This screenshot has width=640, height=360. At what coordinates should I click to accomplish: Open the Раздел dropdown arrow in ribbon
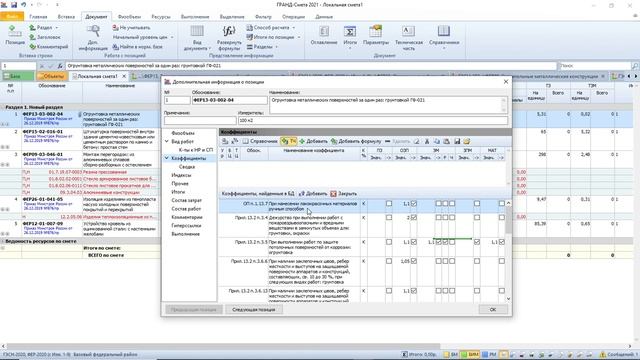point(57,28)
